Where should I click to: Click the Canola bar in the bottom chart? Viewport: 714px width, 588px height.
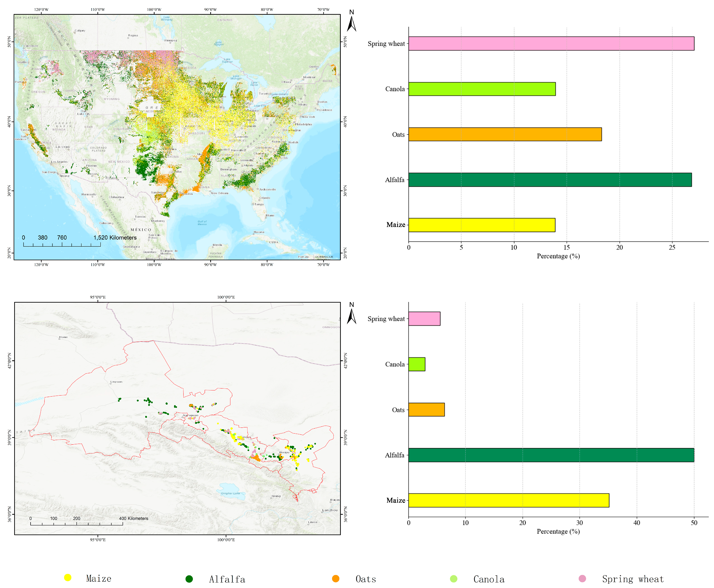(x=416, y=364)
